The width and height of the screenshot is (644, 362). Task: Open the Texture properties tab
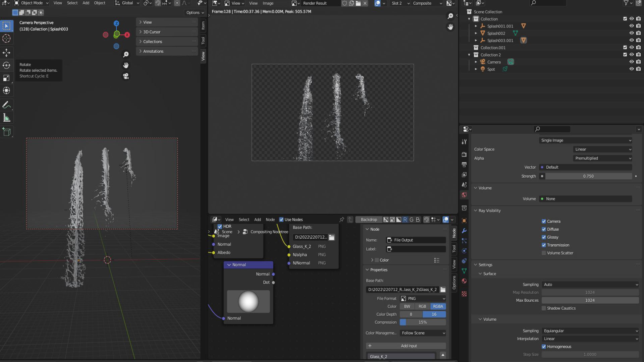click(464, 294)
